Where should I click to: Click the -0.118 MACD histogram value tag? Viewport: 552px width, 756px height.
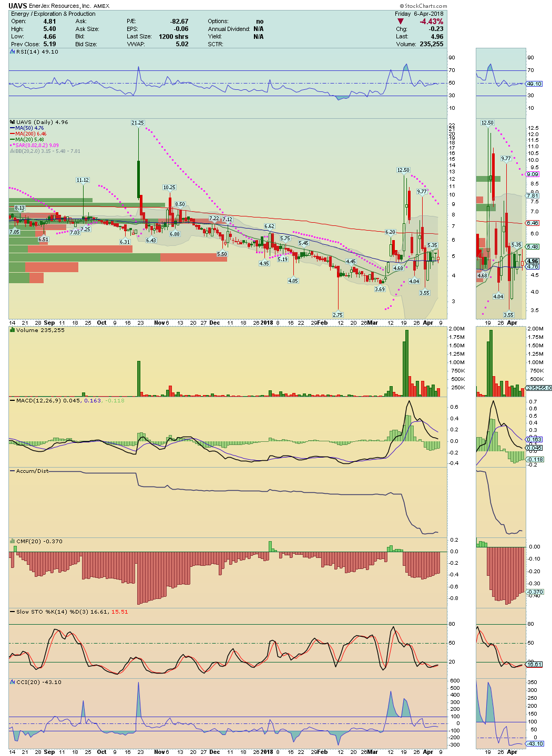[535, 459]
